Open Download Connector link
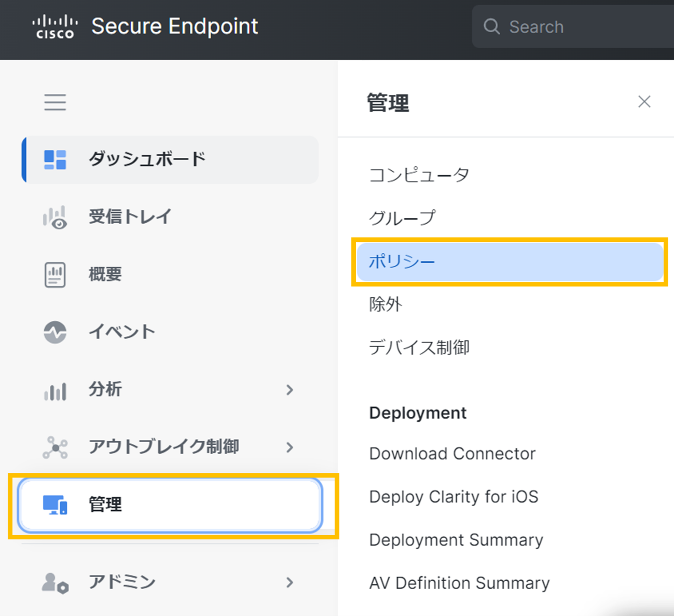674x616 pixels. click(452, 454)
